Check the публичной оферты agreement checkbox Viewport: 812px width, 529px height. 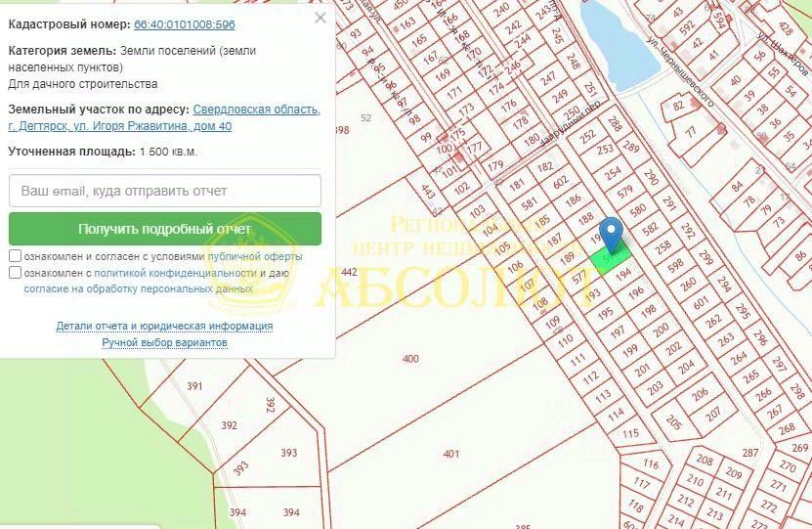point(15,256)
